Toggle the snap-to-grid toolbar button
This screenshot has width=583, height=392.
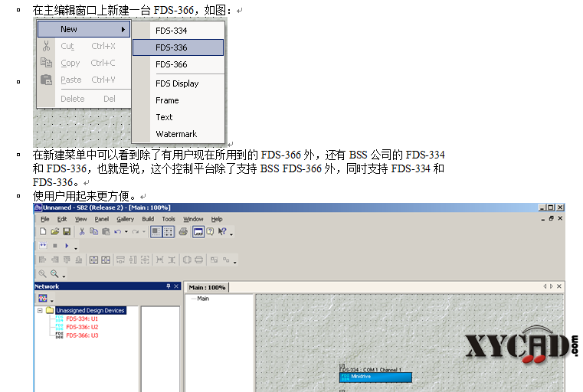pyautogui.click(x=156, y=231)
